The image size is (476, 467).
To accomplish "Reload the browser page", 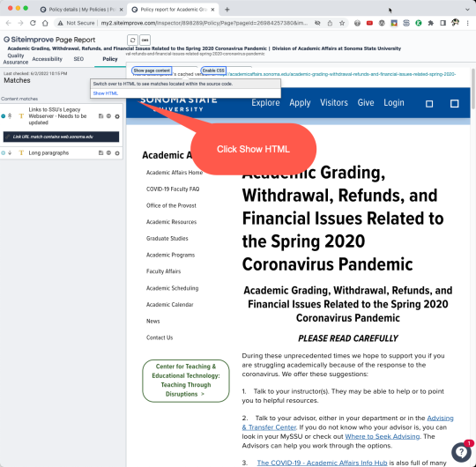I will (33, 23).
